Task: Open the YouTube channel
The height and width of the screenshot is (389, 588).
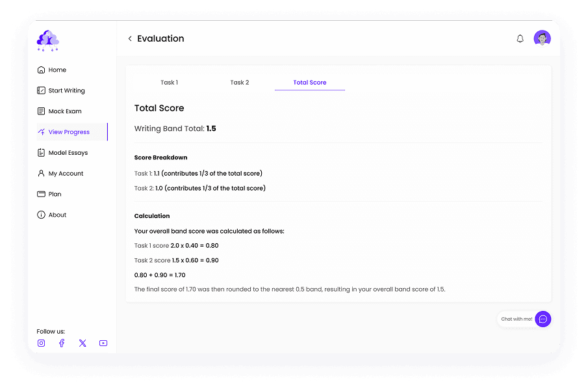Action: 103,343
